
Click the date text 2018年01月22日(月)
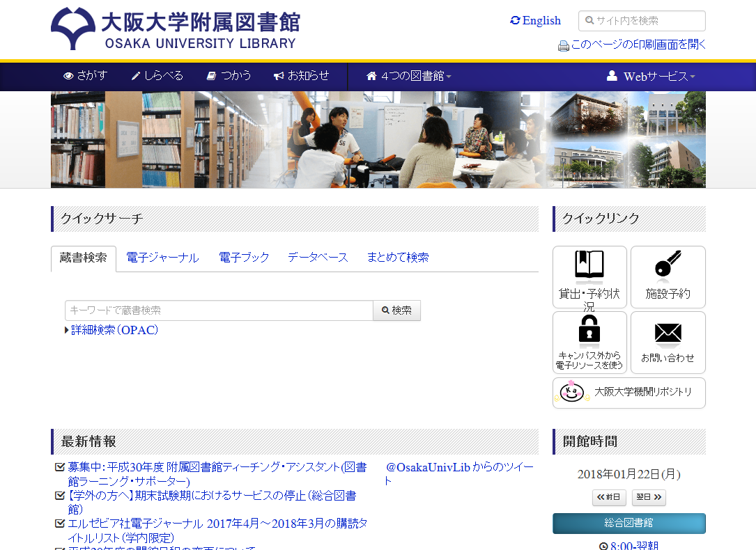click(x=628, y=474)
